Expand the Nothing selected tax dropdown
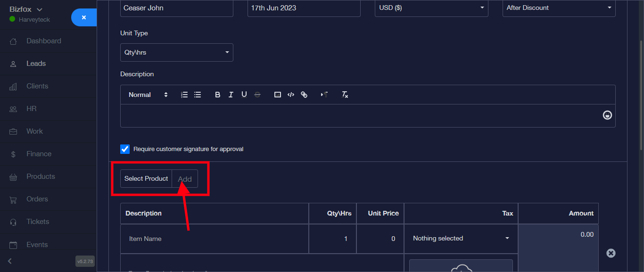Screen dimensions: 644x272 (461, 239)
